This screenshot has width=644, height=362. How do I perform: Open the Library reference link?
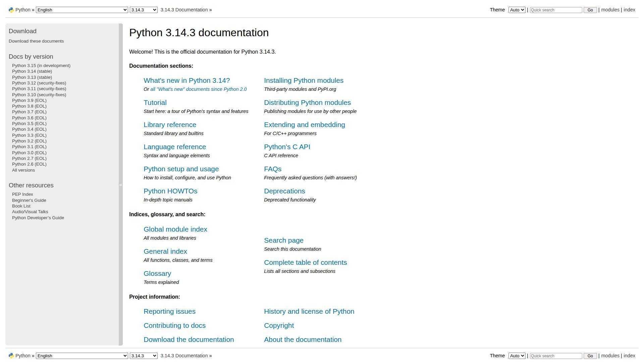(x=170, y=125)
